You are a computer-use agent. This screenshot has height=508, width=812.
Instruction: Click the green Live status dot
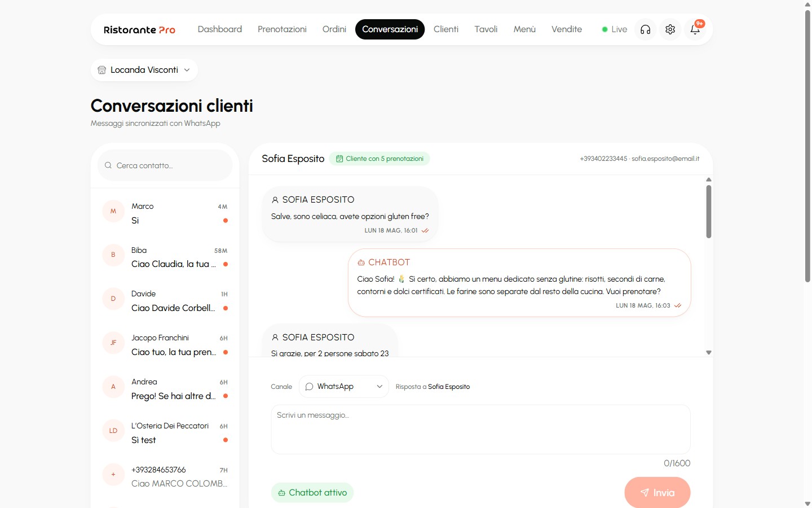pyautogui.click(x=604, y=29)
